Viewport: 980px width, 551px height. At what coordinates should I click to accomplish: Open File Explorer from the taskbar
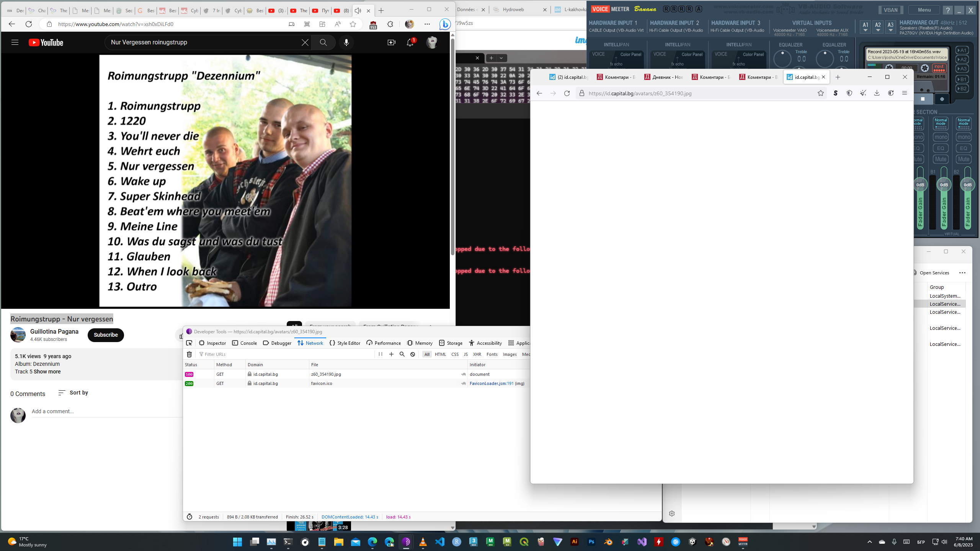click(338, 542)
